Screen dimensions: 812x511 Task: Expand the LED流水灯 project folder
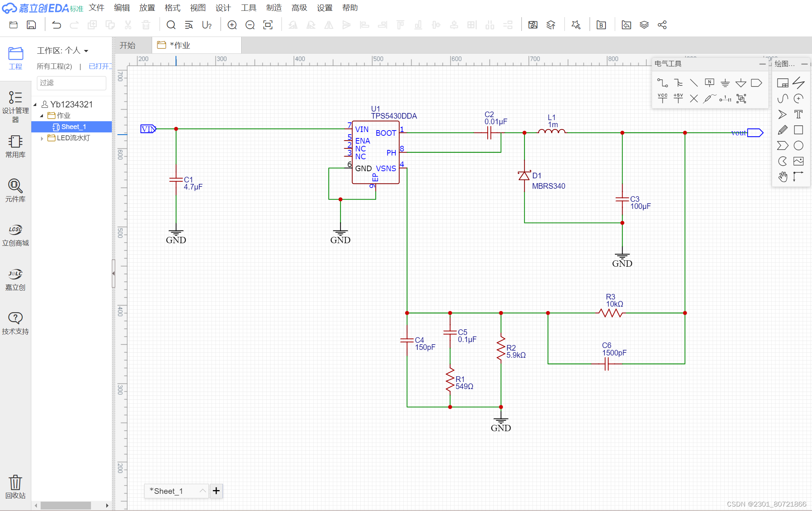42,138
